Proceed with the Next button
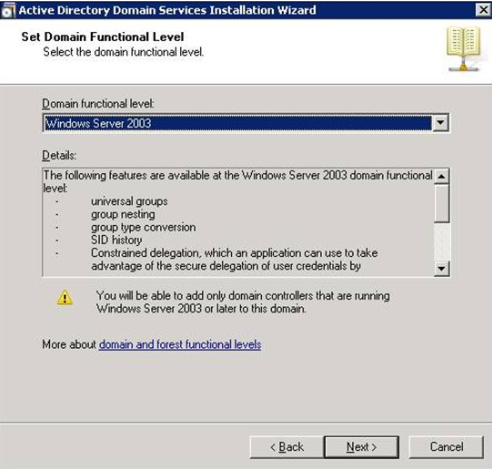This screenshot has width=492, height=469. [361, 447]
